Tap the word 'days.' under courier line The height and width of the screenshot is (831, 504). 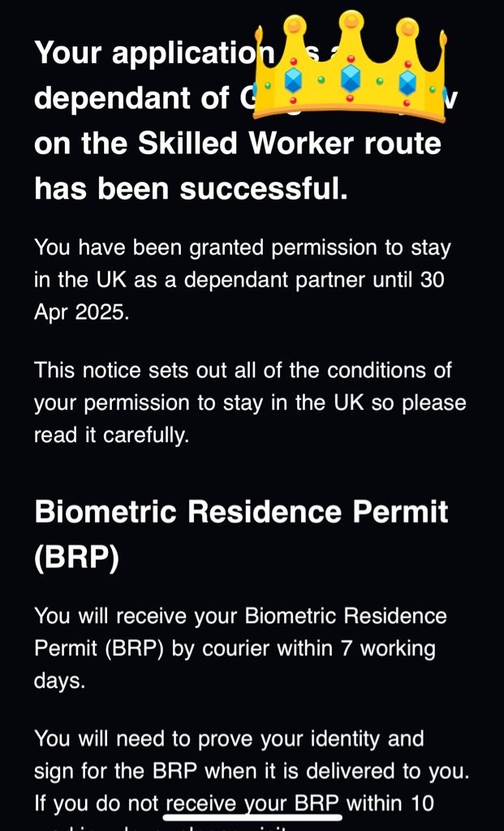pyautogui.click(x=60, y=681)
